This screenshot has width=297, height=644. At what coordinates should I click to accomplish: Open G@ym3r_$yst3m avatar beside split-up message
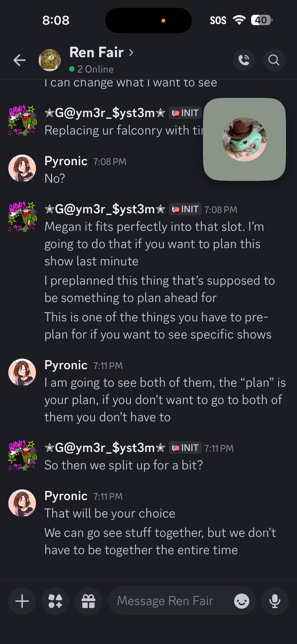[22, 455]
